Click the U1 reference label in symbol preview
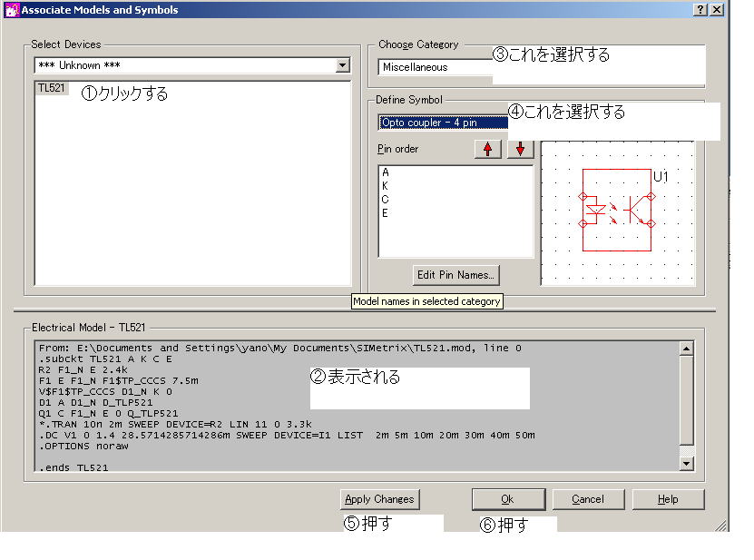The height and width of the screenshot is (560, 754). coord(661,177)
